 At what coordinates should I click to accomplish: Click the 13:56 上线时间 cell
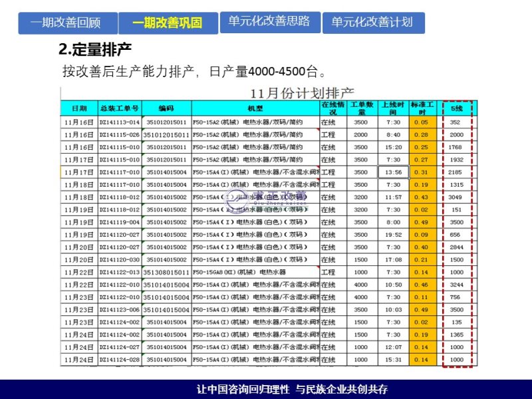pos(393,172)
